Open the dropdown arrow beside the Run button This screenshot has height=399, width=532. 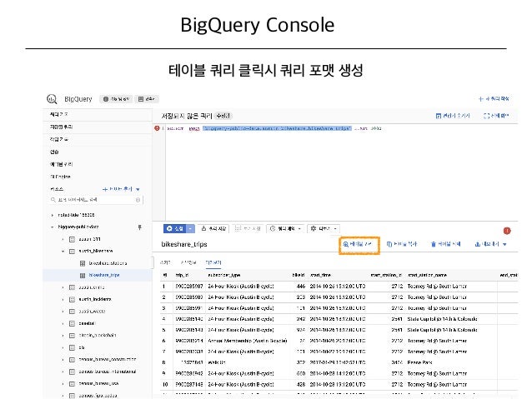pos(190,228)
